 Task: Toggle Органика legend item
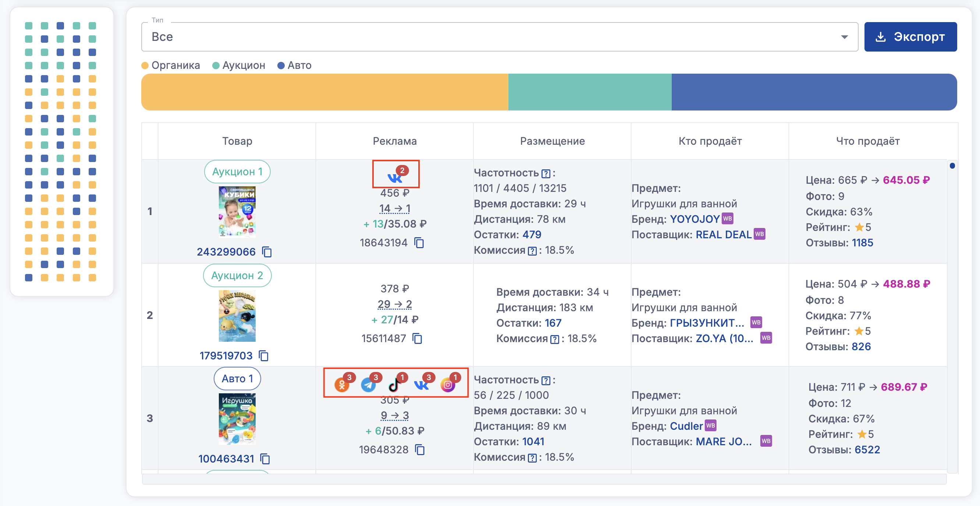pos(171,66)
